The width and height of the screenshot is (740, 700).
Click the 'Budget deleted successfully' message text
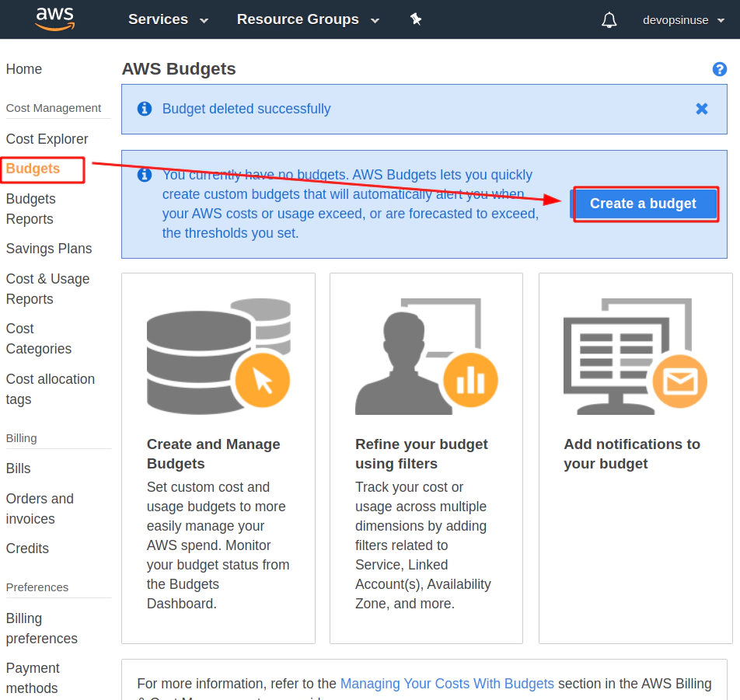pos(246,109)
